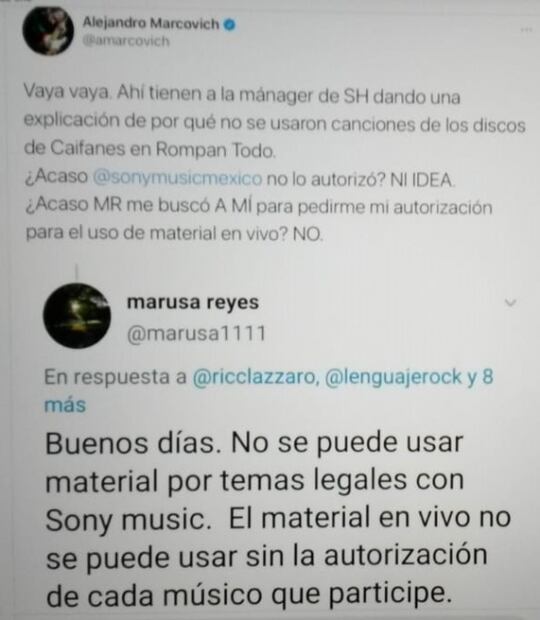Open the @sonymusicmexico mention
Image resolution: width=540 pixels, height=620 pixels.
click(177, 178)
